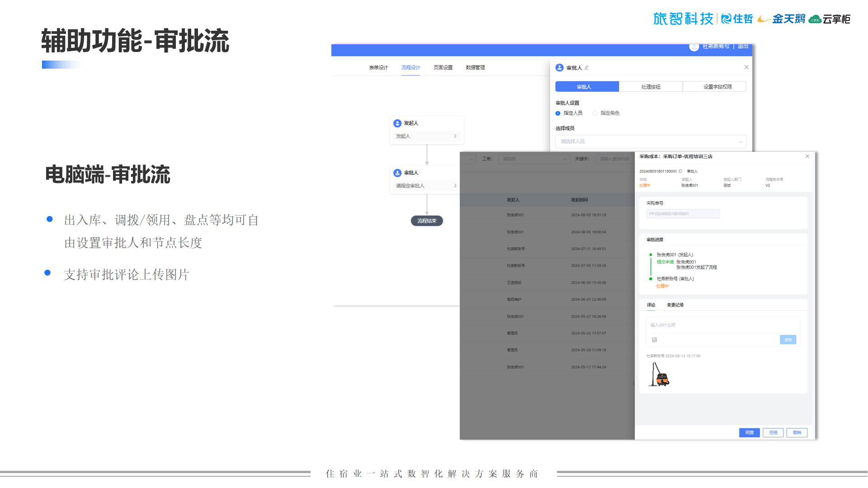
Task: Switch to 处理按钮 segment tab
Action: click(651, 87)
